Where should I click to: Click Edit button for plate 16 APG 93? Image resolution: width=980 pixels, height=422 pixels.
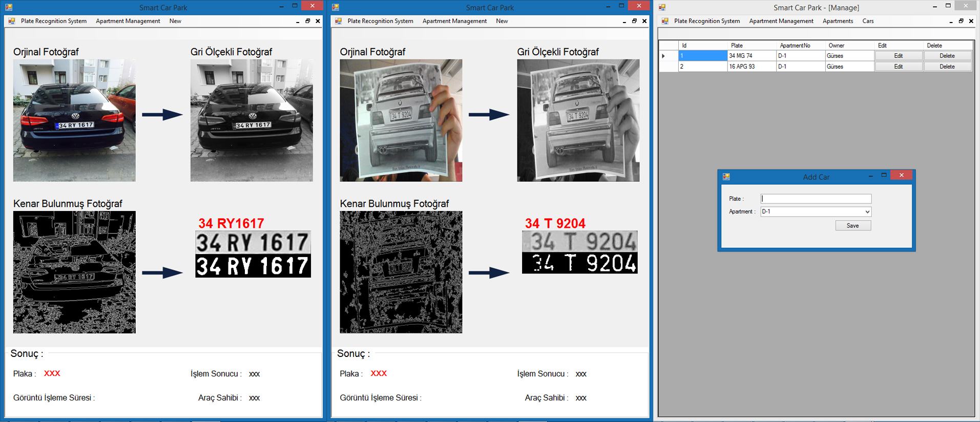click(x=899, y=67)
